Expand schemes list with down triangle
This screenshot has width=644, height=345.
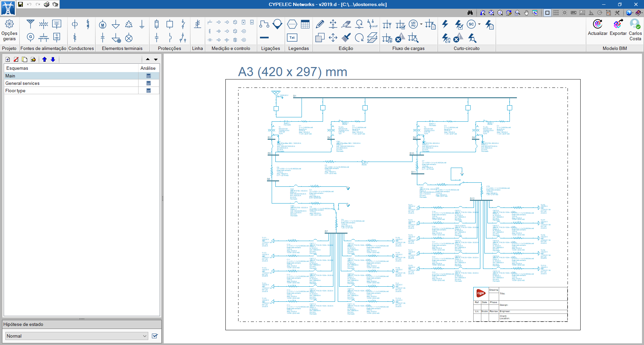pyautogui.click(x=156, y=59)
